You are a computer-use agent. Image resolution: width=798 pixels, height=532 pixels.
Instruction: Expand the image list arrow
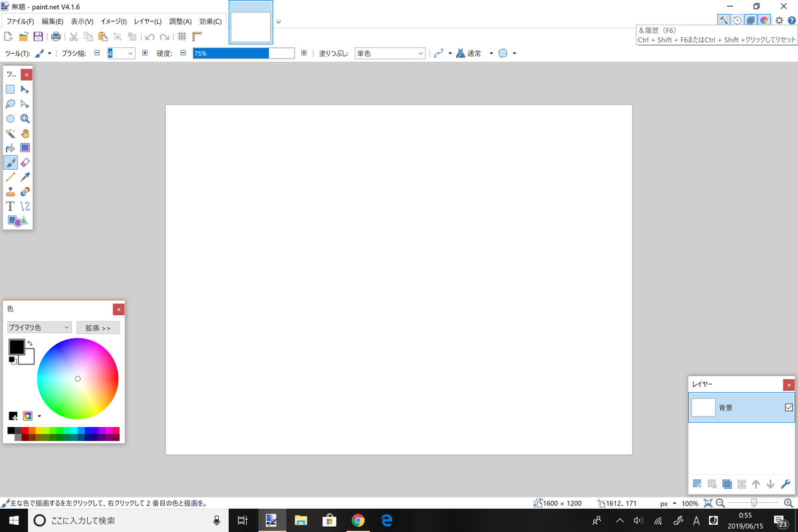pyautogui.click(x=279, y=21)
